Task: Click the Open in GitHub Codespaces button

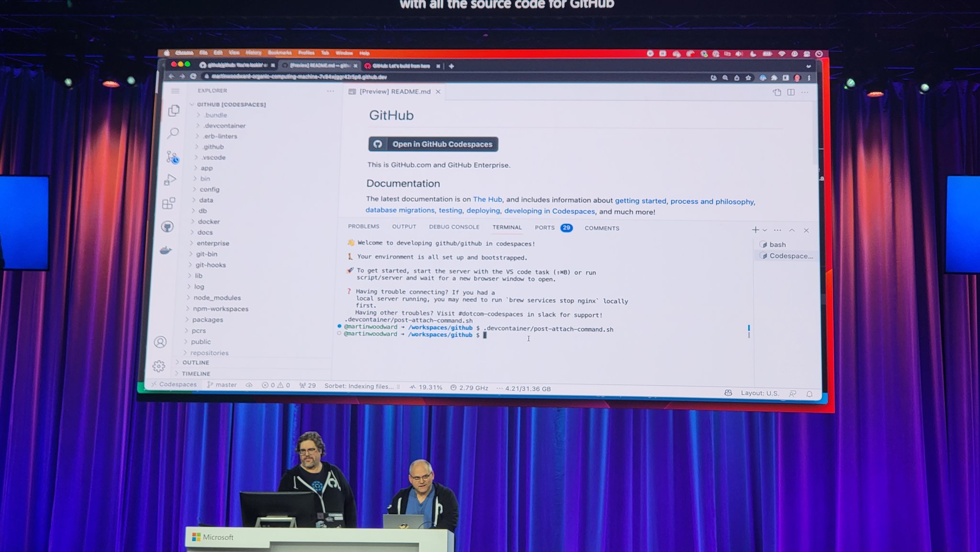Action: pyautogui.click(x=433, y=144)
